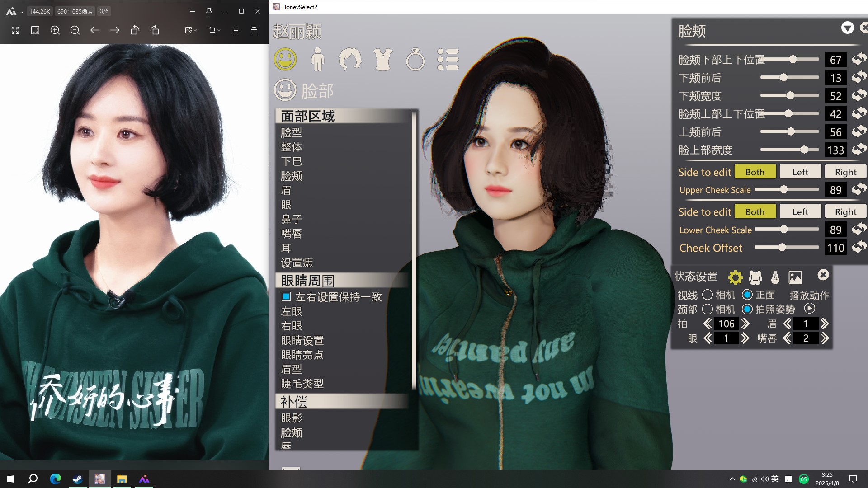Open the clothing shirt category icon
Screen dimensions: 868x488
pos(382,59)
